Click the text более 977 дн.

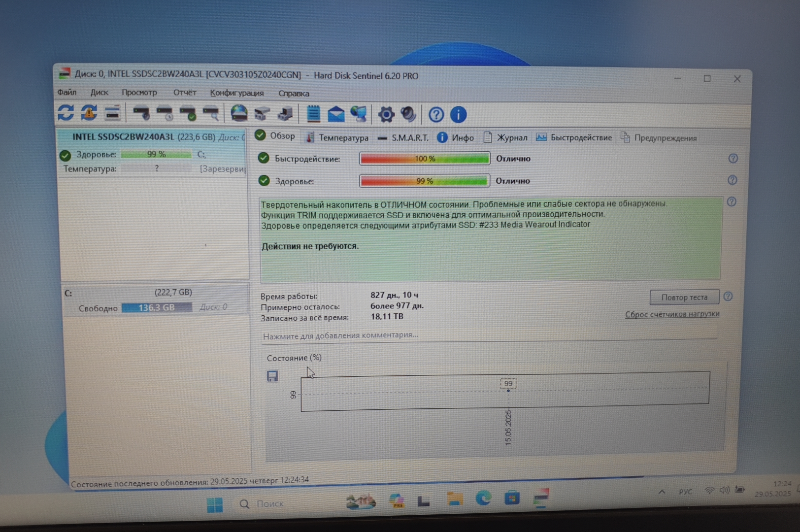[397, 306]
